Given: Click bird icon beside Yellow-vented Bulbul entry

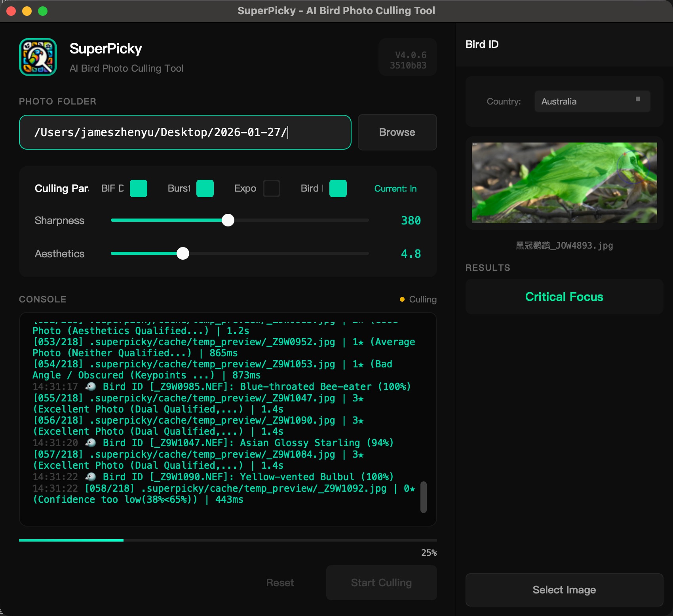Looking at the screenshot, I should tap(91, 477).
